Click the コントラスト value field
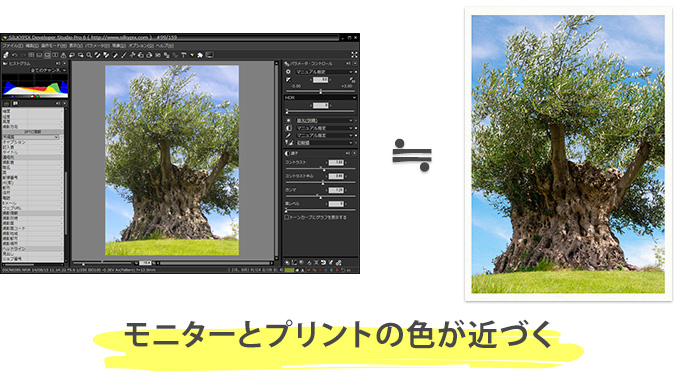 tap(336, 163)
